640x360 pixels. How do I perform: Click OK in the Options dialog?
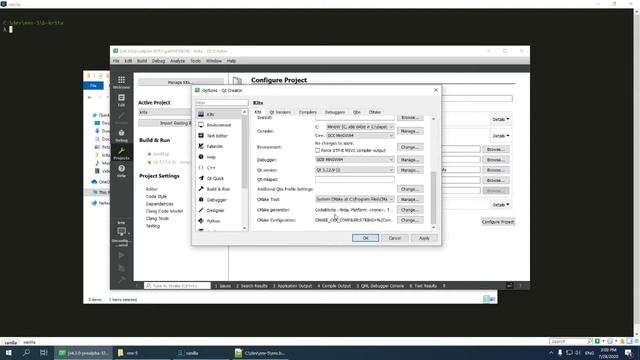tap(365, 238)
